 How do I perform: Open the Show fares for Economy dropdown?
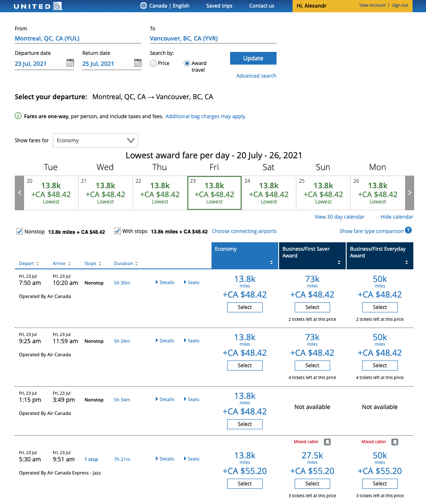[x=95, y=141]
